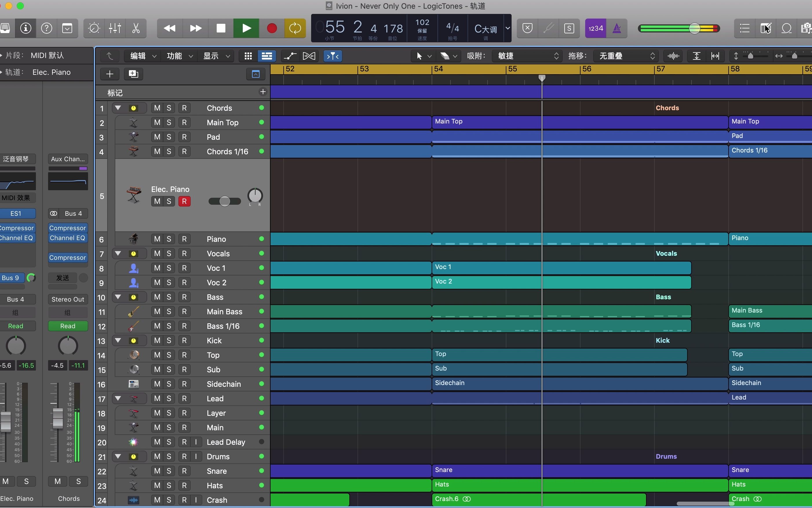Click the Sidechain track icon
The width and height of the screenshot is (812, 508).
pyautogui.click(x=134, y=384)
